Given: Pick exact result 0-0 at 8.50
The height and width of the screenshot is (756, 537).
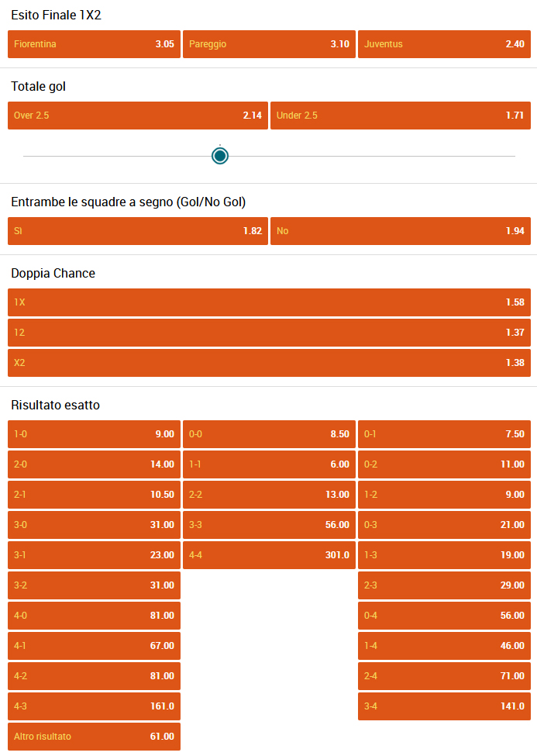Looking at the screenshot, I should pos(269,434).
